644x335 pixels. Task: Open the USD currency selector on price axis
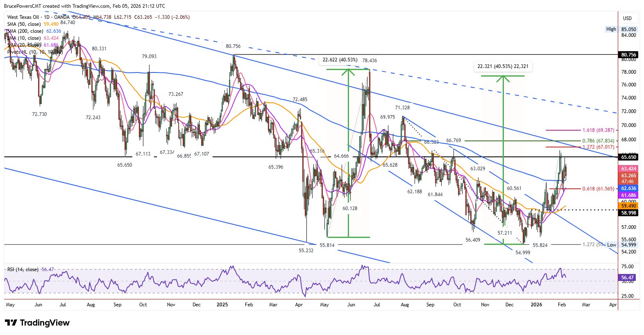tap(627, 18)
